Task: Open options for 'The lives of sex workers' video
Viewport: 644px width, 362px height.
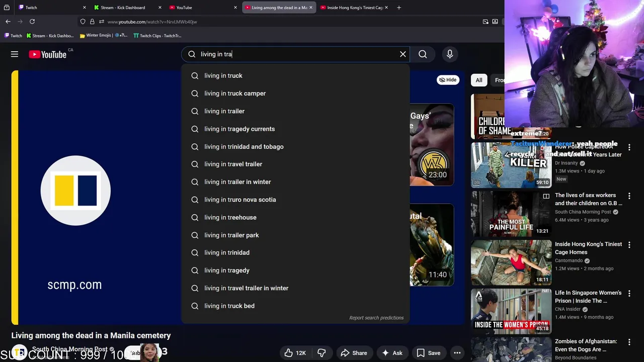Action: tap(629, 196)
